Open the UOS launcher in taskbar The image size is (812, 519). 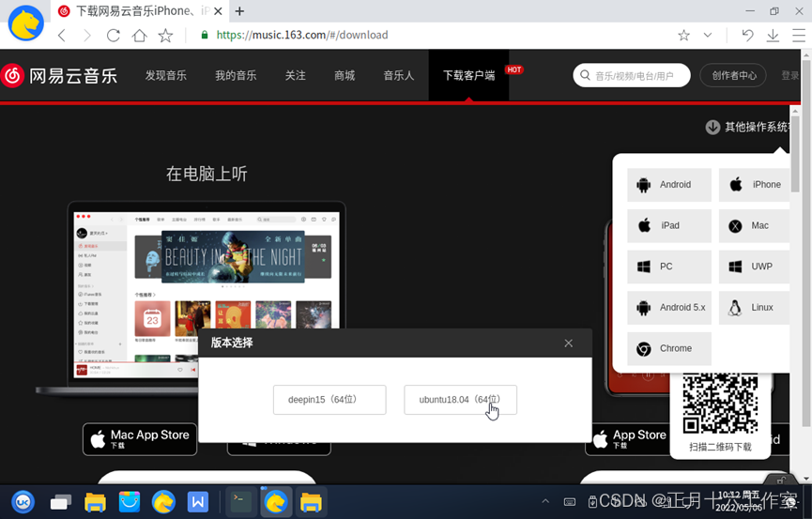click(23, 501)
